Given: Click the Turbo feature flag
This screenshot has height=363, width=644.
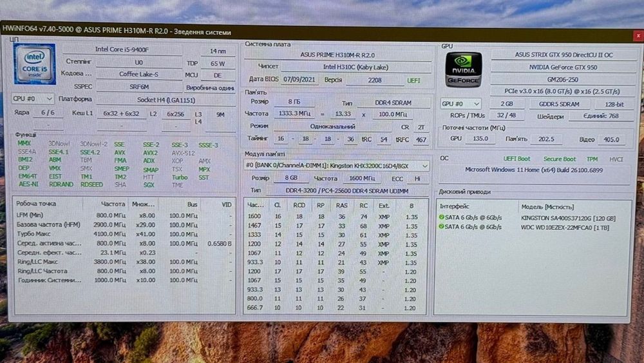Looking at the screenshot, I should [180, 177].
